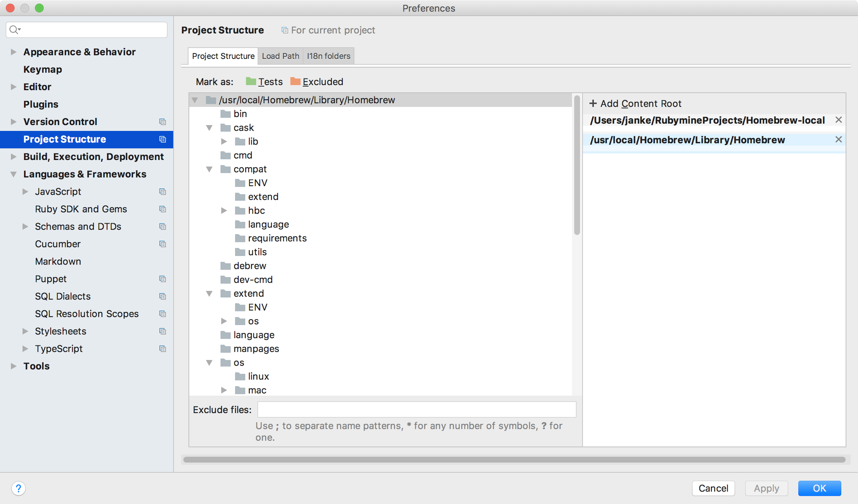Click the Apply button

tap(766, 488)
